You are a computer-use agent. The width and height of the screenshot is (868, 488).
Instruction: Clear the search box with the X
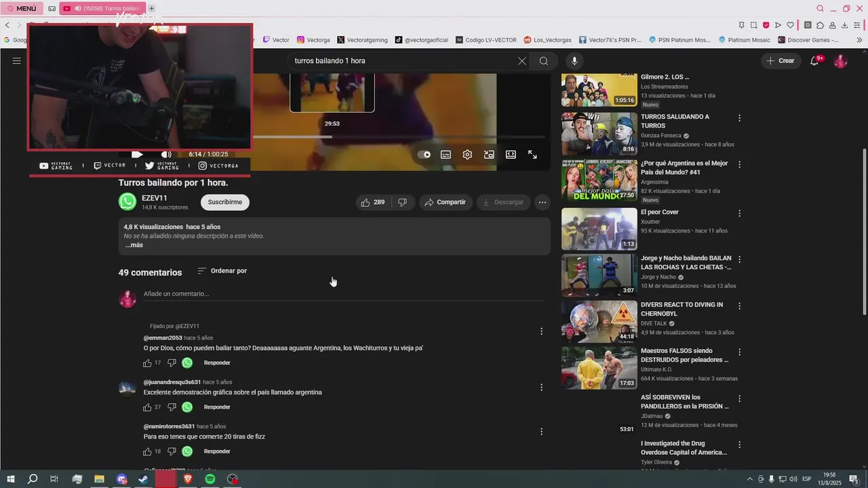(522, 61)
